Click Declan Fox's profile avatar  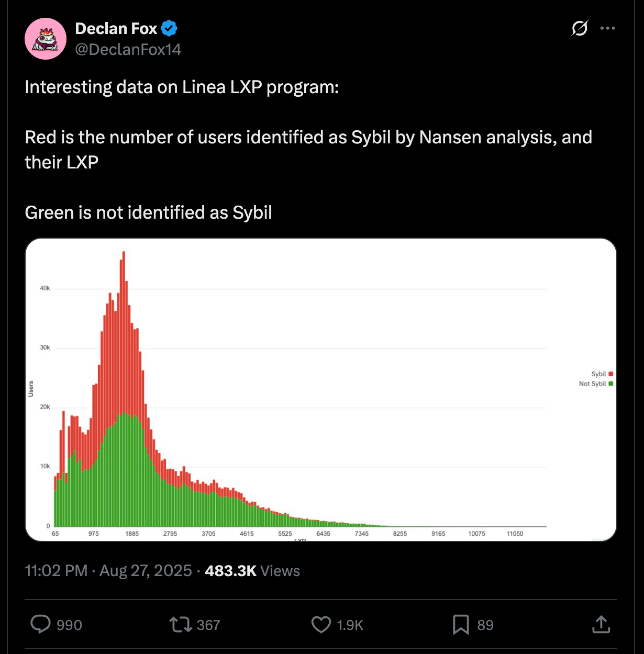[x=46, y=39]
